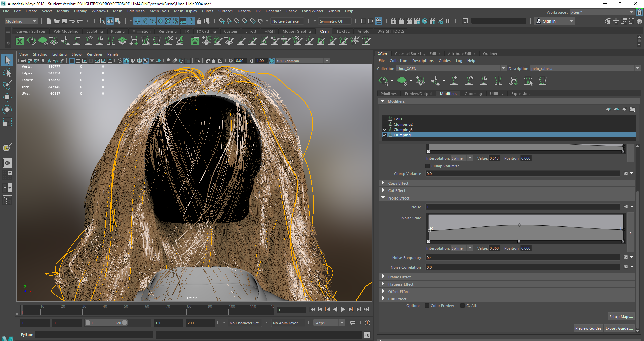Select the Lasso tool in the toolbox
Screen dimensions: 644x341
pyautogui.click(x=7, y=73)
